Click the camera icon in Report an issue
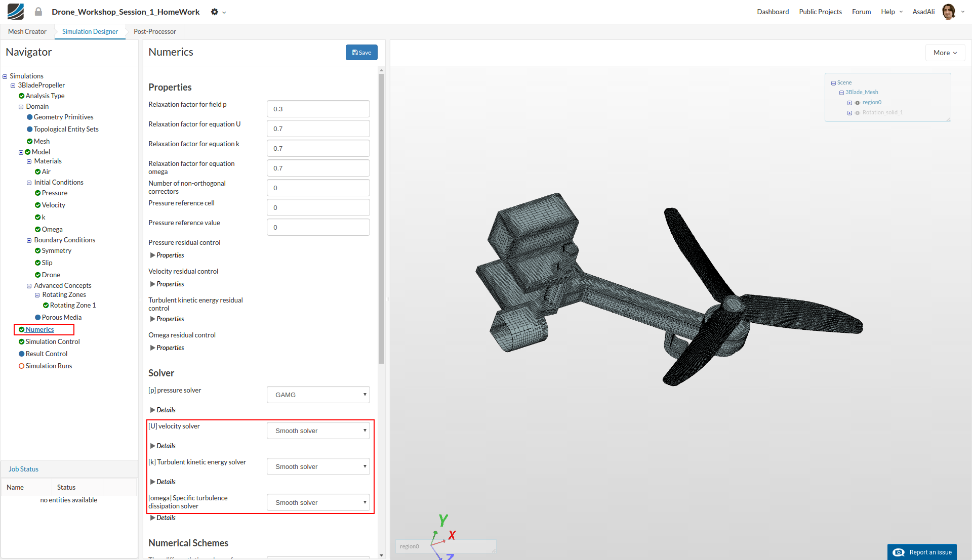 coord(899,552)
